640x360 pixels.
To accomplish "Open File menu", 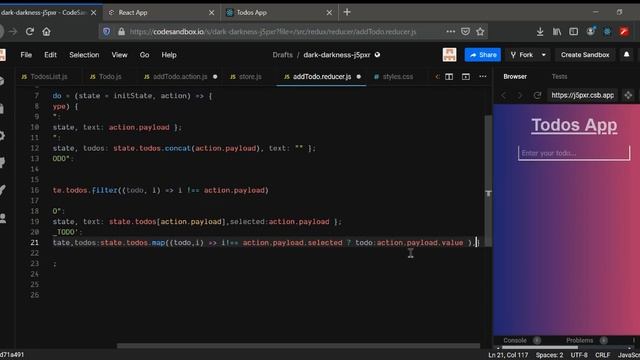I will (26, 55).
